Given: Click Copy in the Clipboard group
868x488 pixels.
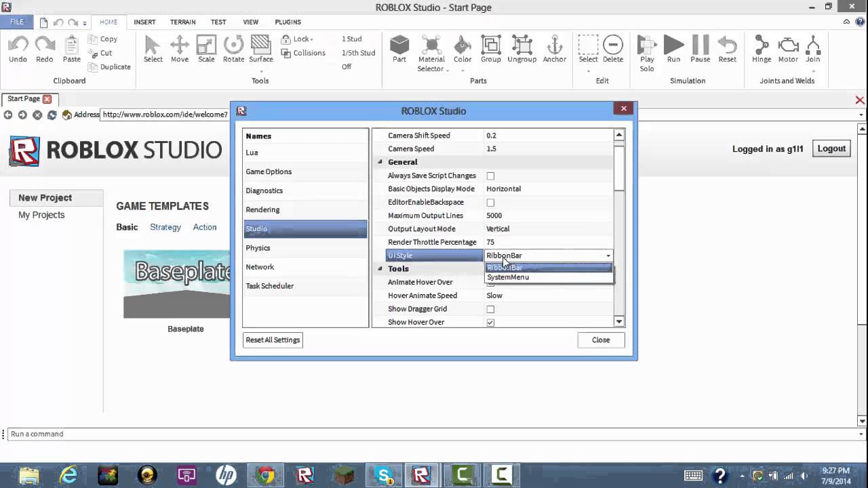Looking at the screenshot, I should (x=103, y=39).
